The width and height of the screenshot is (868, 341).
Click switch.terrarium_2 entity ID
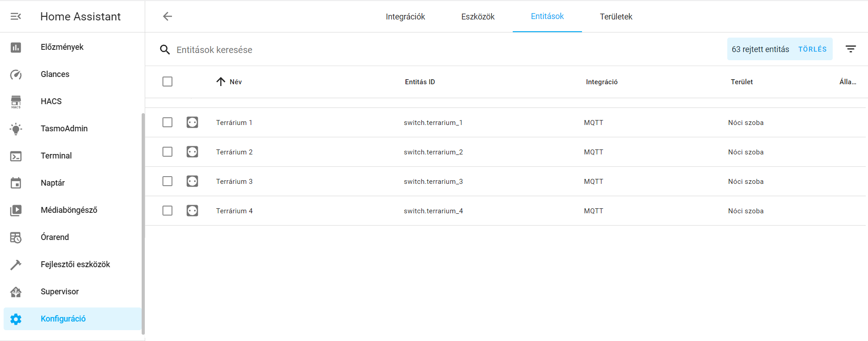tap(433, 152)
